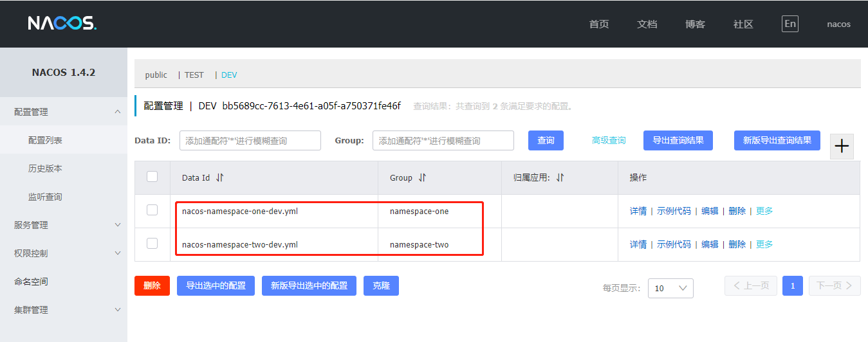Open 详情 for nacos-namespace-one-dev.yml
Image resolution: width=868 pixels, height=342 pixels.
[x=638, y=211]
